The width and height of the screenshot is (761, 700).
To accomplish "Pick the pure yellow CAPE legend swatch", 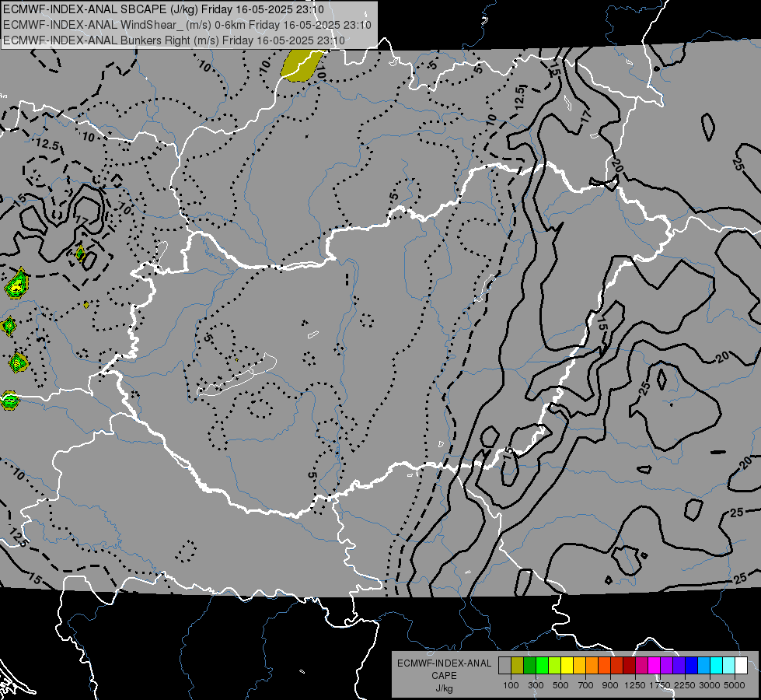I will (x=567, y=665).
